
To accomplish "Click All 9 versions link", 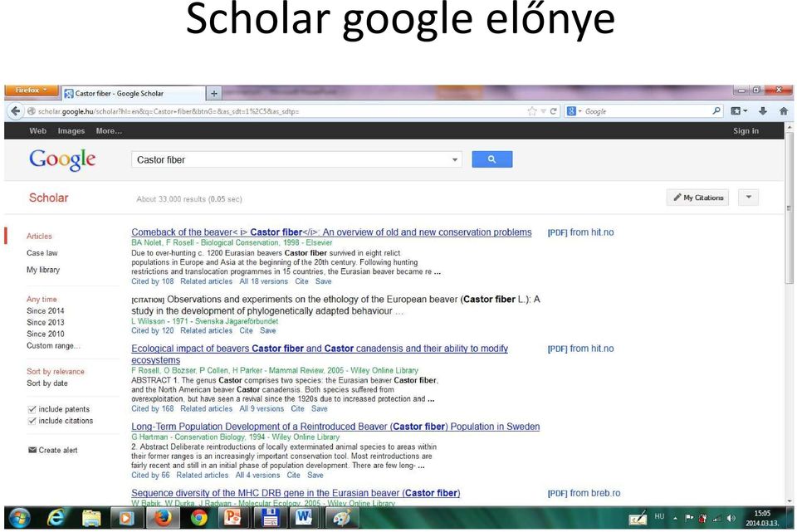I will pos(262,408).
